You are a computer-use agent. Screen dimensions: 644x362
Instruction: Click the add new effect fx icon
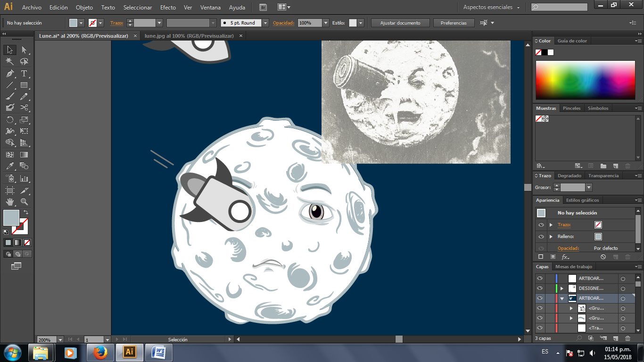pyautogui.click(x=565, y=257)
